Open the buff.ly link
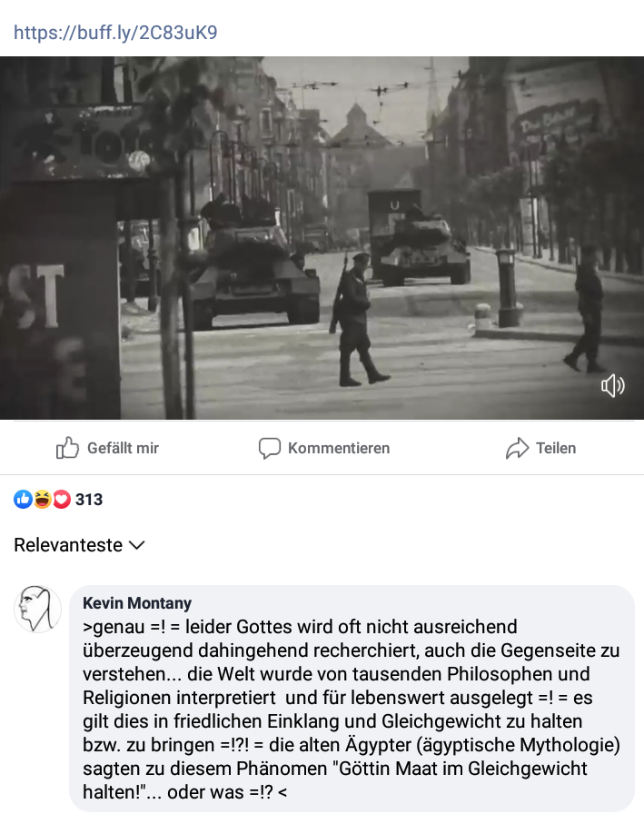 click(x=115, y=33)
